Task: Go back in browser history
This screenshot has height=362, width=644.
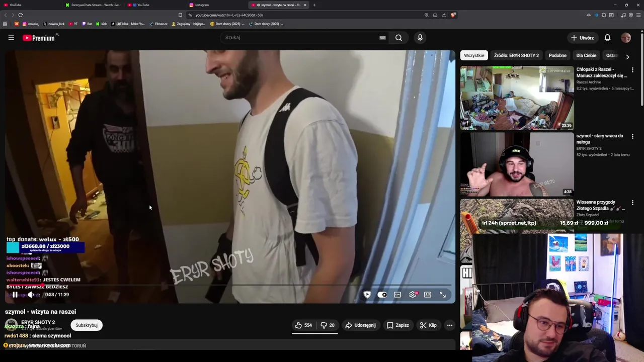Action: pos(6,15)
